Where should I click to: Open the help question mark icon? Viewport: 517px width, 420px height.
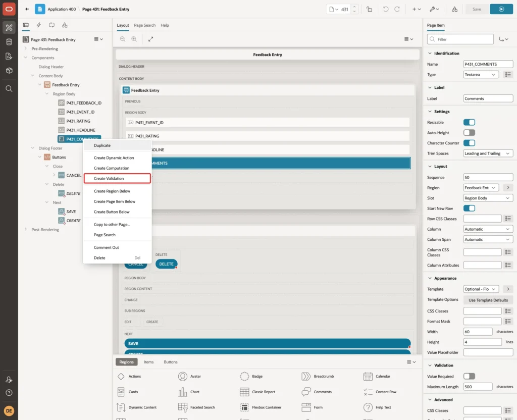point(9,393)
